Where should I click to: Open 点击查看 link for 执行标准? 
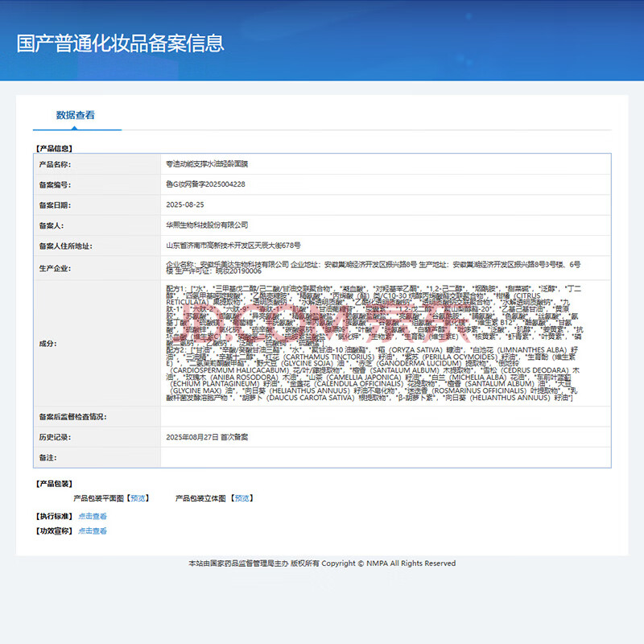tap(93, 516)
